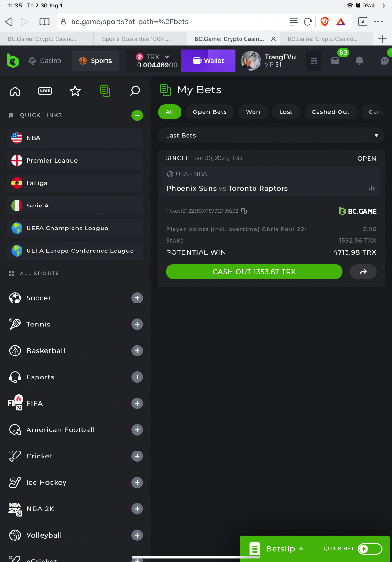This screenshot has width=392, height=562.
Task: Switch to the Casino section
Action: click(45, 61)
